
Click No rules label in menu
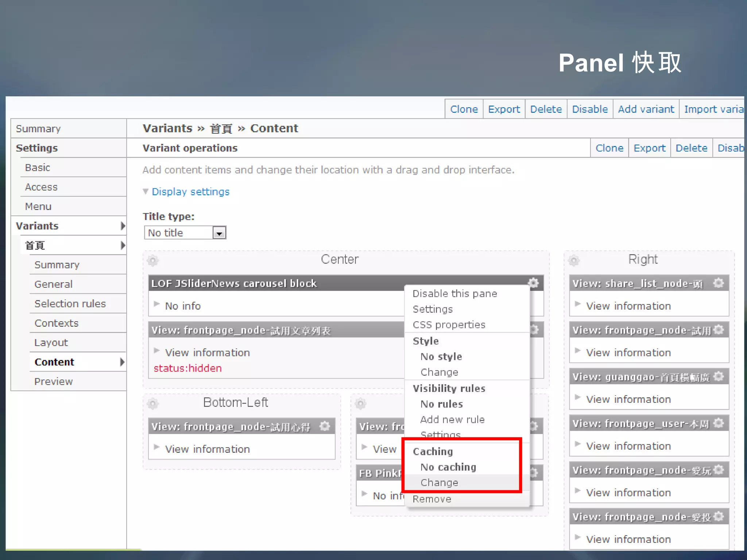[442, 404]
